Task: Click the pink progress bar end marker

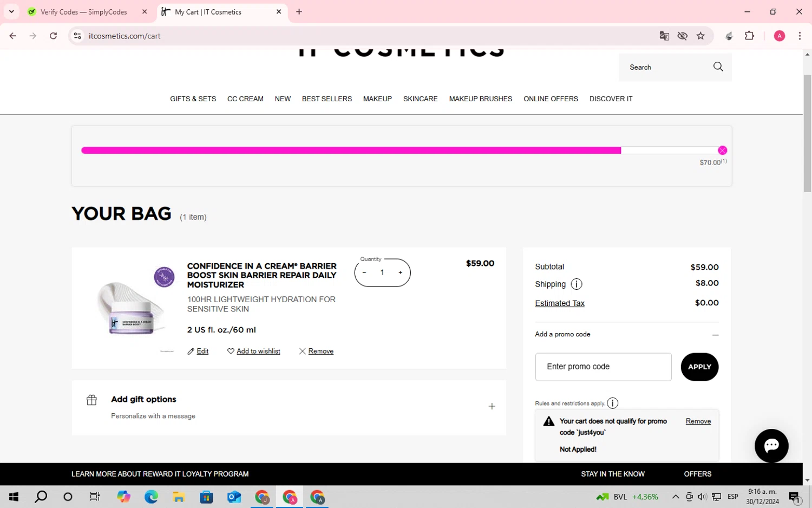Action: pos(722,150)
